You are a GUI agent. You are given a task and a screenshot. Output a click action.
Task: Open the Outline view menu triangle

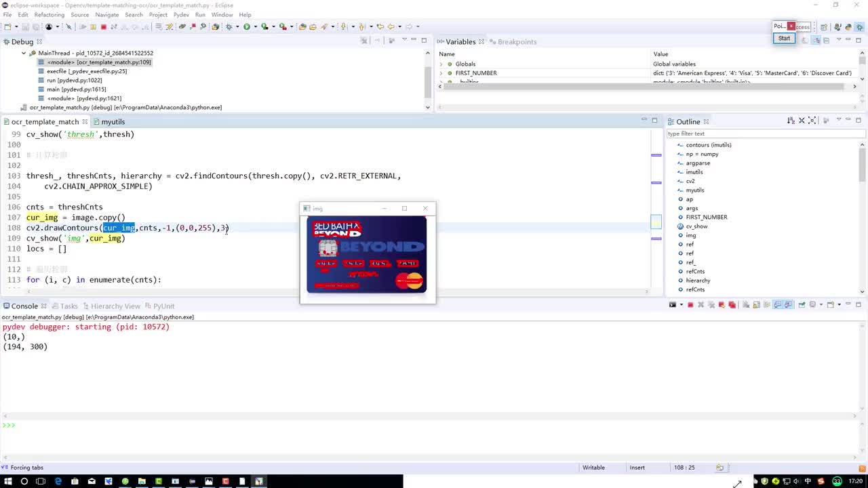point(839,120)
